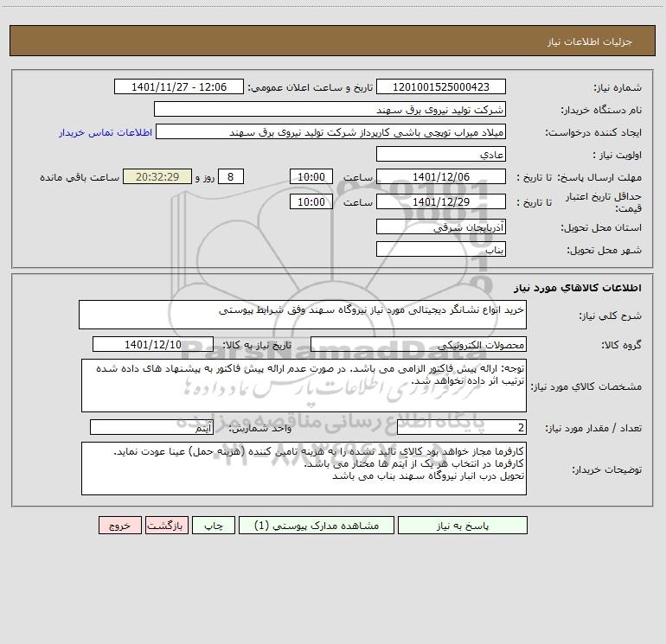Click the label ایجاد کننده درخواست
Image resolution: width=666 pixels, height=644 pixels.
tap(593, 132)
